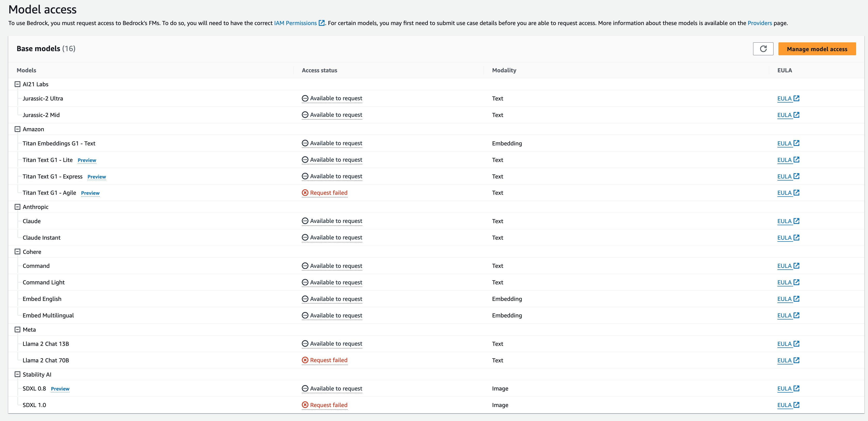
Task: Click Available to request status for Jurassic-2 Ultra
Action: (332, 98)
